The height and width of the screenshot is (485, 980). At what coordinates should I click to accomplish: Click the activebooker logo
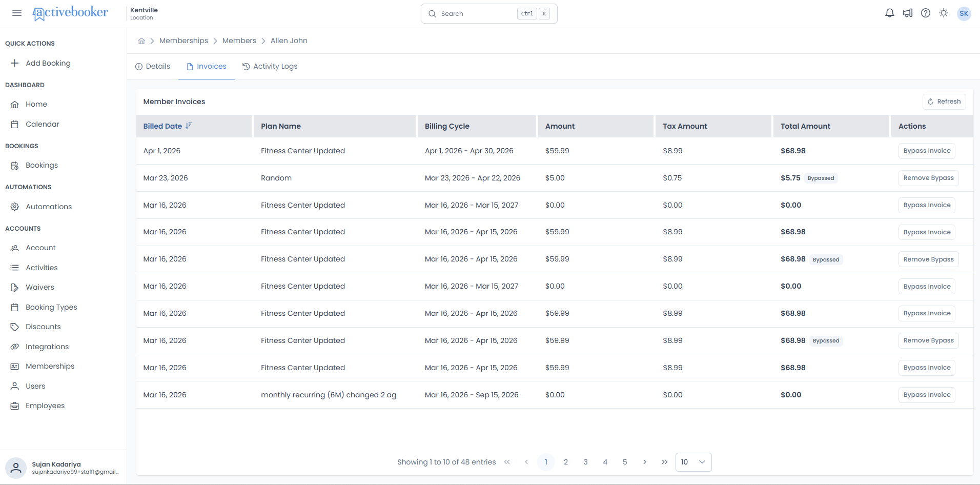point(70,13)
